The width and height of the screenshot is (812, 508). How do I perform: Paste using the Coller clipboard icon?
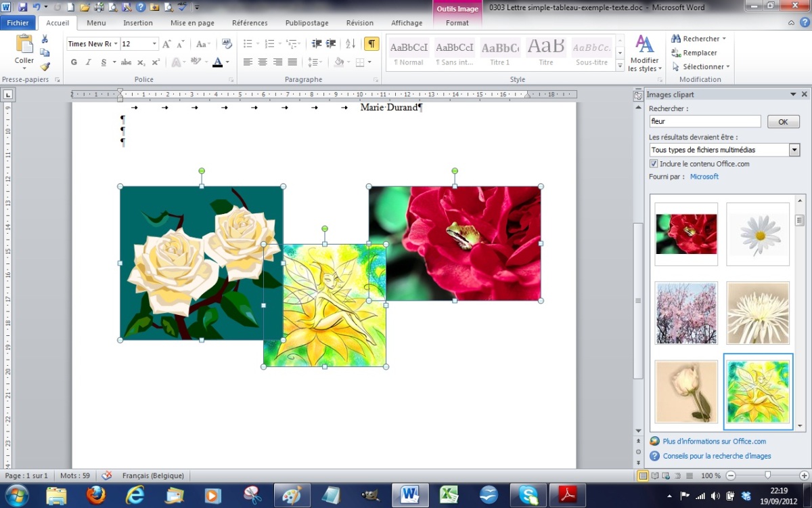pos(24,45)
